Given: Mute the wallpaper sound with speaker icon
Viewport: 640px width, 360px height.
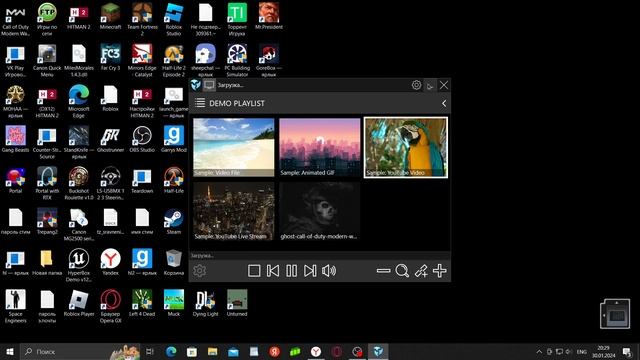Looking at the screenshot, I should pyautogui.click(x=329, y=271).
